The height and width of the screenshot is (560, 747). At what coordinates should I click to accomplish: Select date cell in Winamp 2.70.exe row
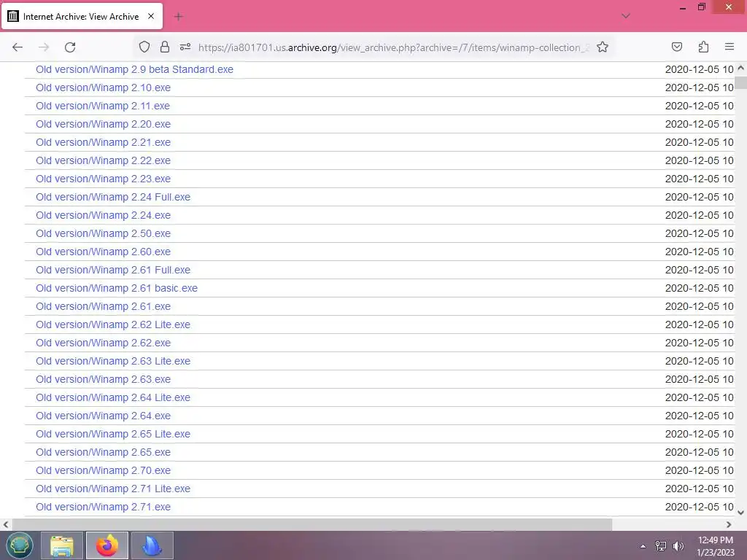[700, 470]
